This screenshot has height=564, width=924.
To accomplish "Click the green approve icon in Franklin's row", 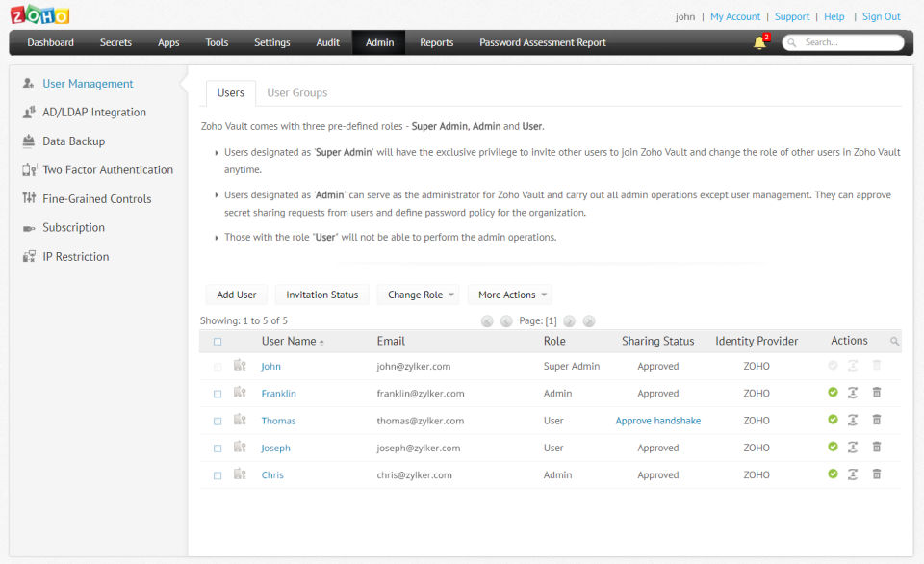I will pos(833,392).
